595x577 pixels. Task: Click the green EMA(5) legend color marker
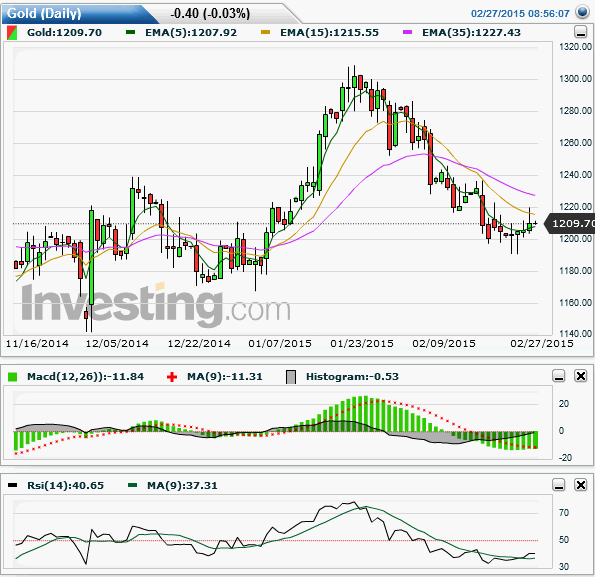click(x=131, y=33)
